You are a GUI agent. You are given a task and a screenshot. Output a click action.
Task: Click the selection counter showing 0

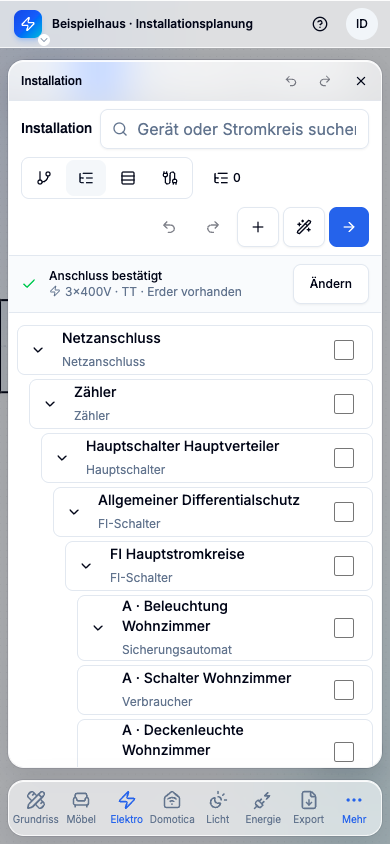[227, 178]
